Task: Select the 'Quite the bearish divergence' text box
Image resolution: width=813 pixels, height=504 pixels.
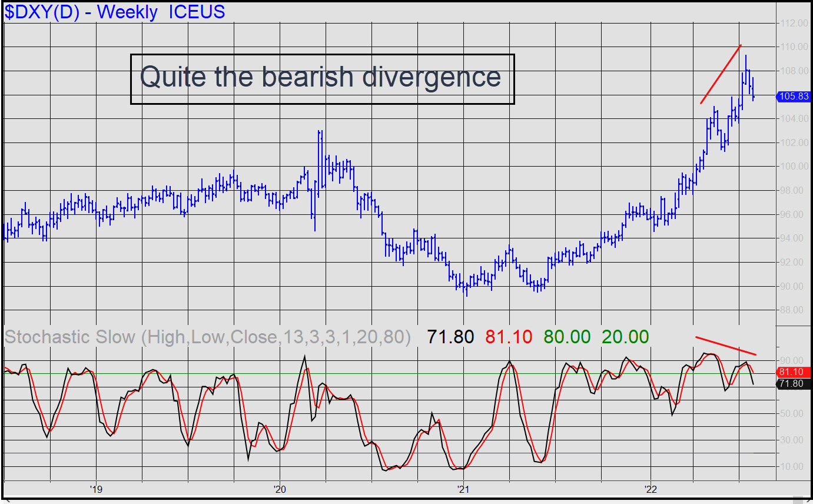Action: [322, 79]
